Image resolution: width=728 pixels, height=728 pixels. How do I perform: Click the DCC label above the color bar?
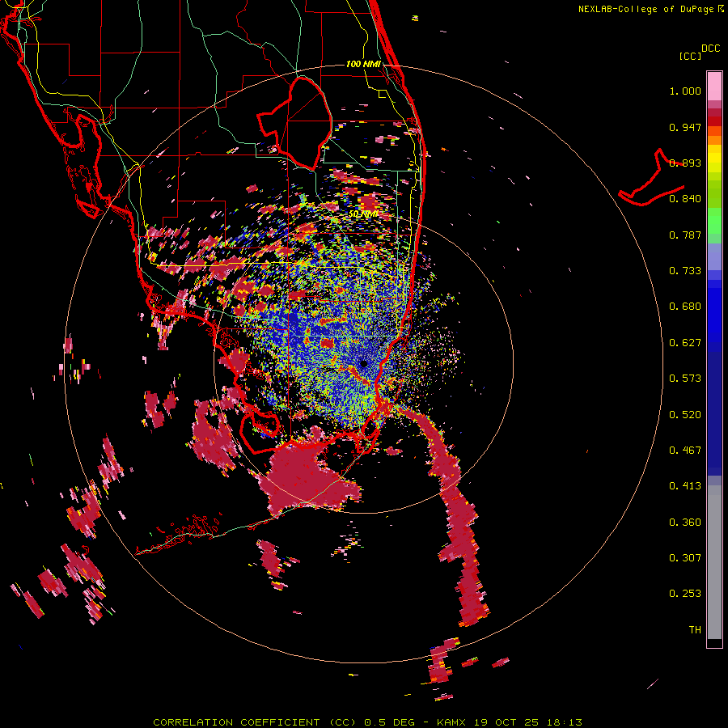pos(710,49)
